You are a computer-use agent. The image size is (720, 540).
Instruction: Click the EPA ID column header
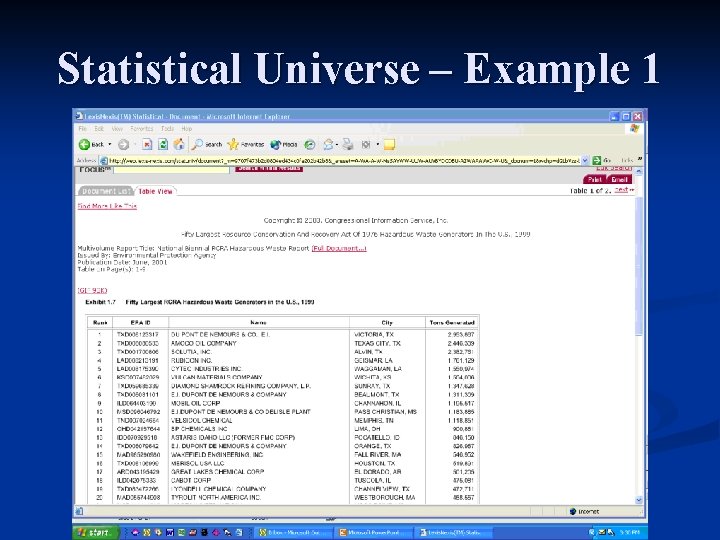click(x=141, y=322)
